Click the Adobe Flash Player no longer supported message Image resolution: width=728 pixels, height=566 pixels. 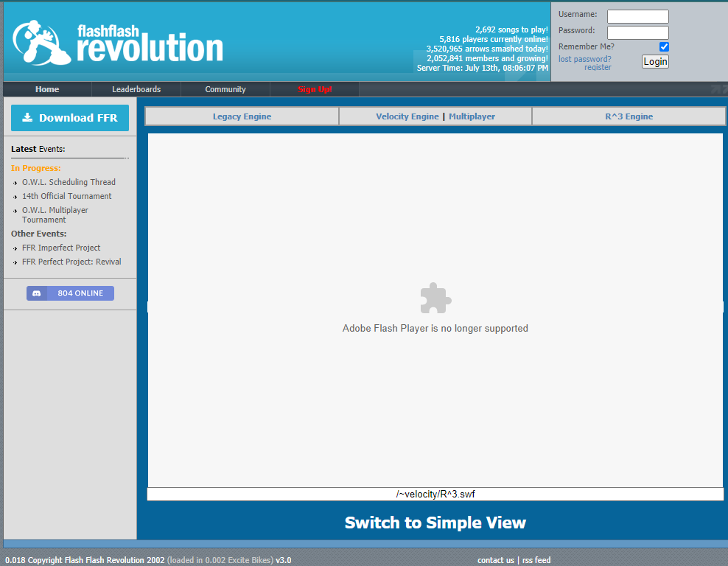point(435,328)
